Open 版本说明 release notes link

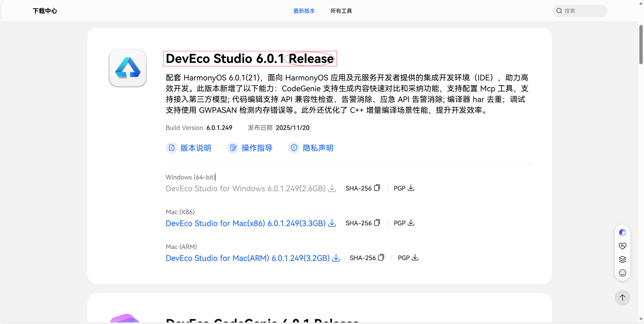[x=195, y=148]
